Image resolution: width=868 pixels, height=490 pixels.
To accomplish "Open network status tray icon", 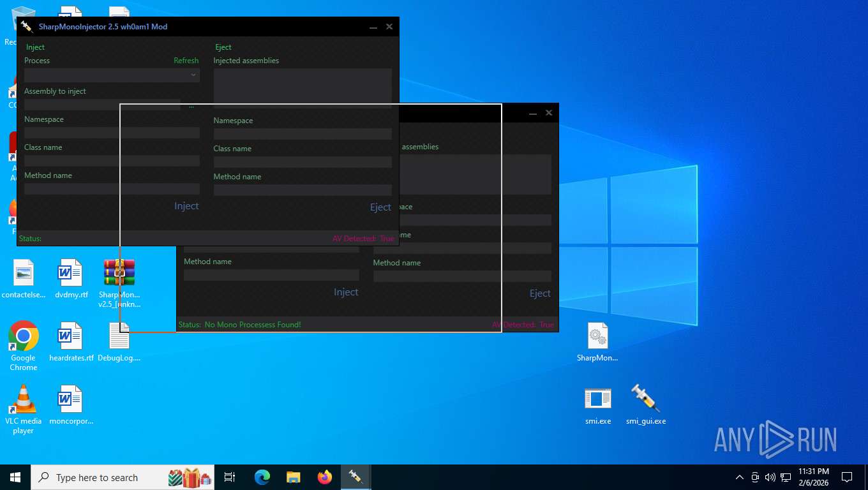I will [x=786, y=477].
